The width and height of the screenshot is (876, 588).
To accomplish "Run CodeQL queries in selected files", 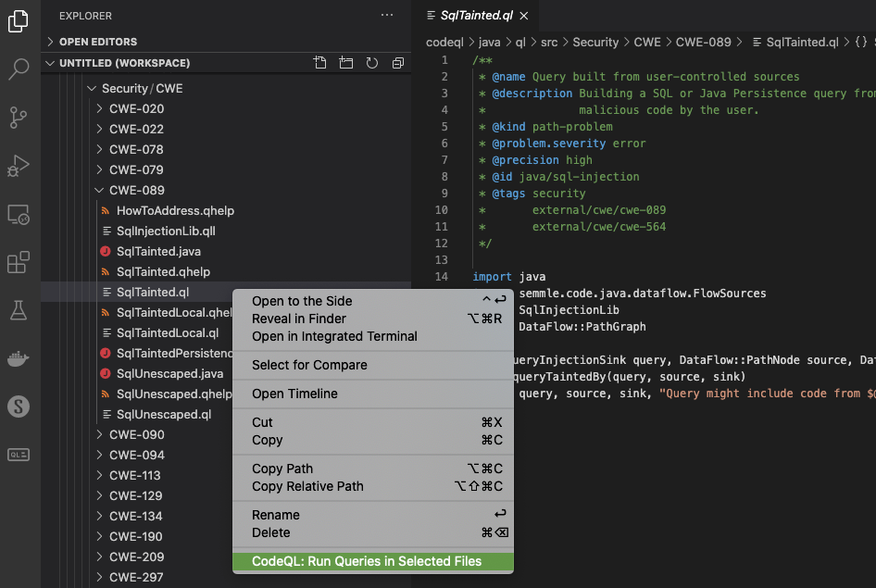I will click(x=372, y=561).
